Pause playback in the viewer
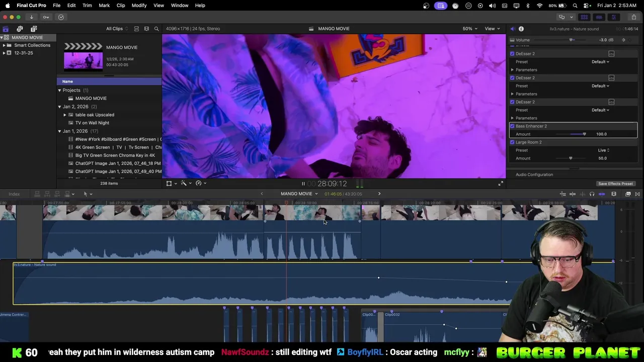 303,184
